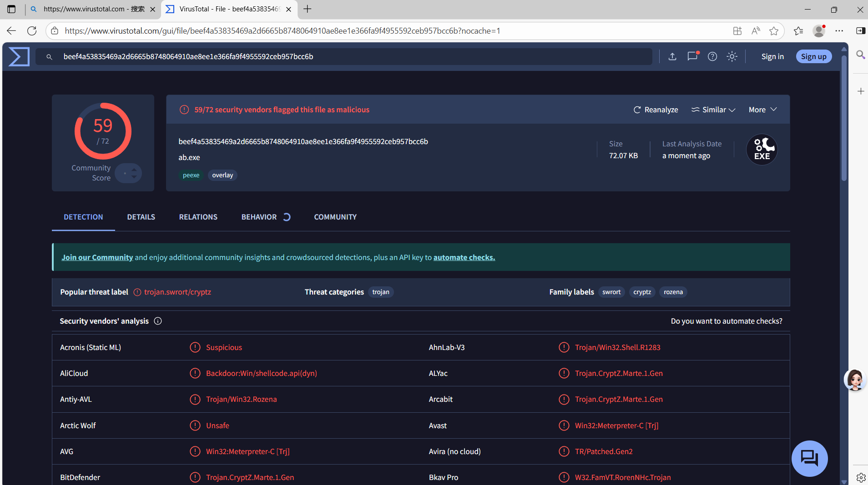Downvote the community score
The height and width of the screenshot is (485, 868).
[134, 176]
